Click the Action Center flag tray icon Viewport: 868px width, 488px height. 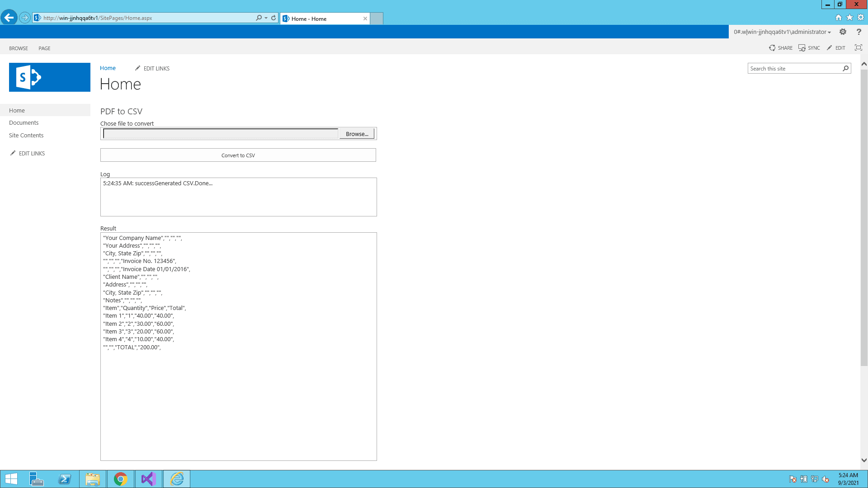pyautogui.click(x=793, y=479)
